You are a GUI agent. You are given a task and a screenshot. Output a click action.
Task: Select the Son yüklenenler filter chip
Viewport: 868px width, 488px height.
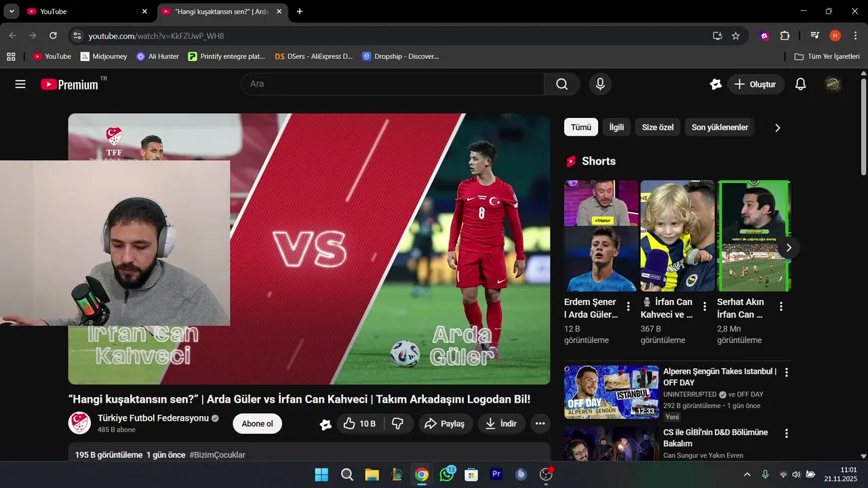click(x=719, y=127)
